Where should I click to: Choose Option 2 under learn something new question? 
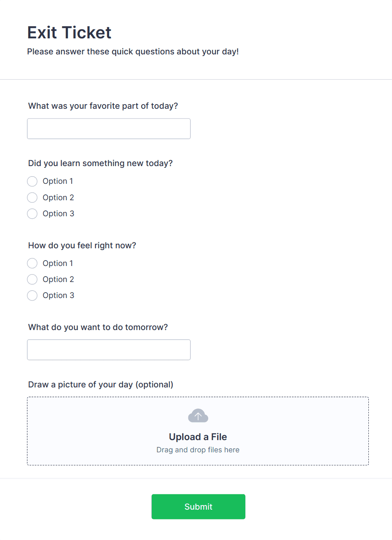pyautogui.click(x=32, y=197)
